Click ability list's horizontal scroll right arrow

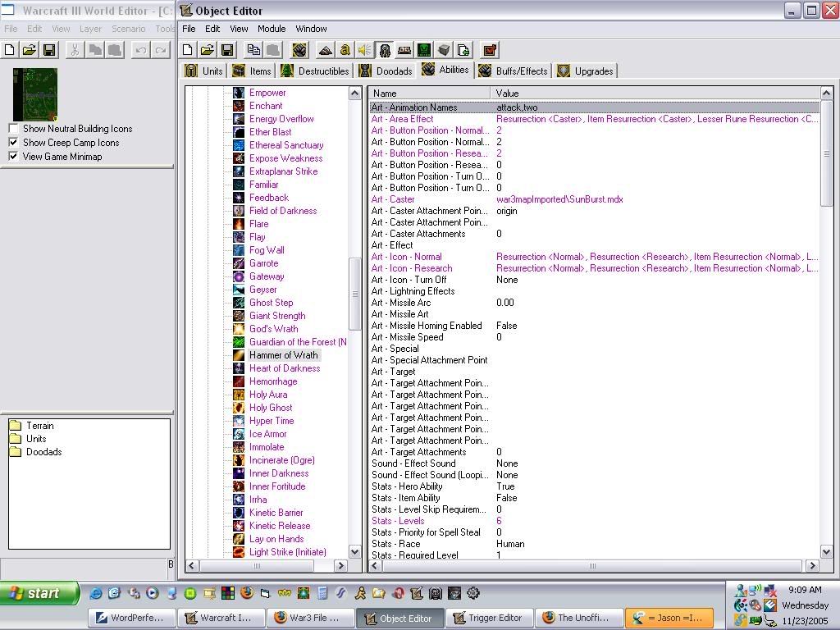(x=340, y=566)
